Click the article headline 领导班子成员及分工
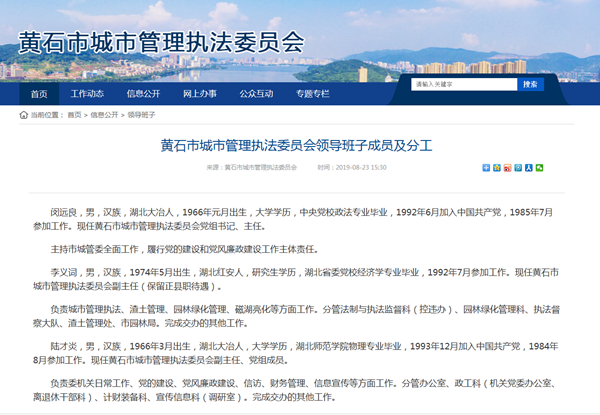Viewport: 600px width, 415px height. tap(297, 145)
